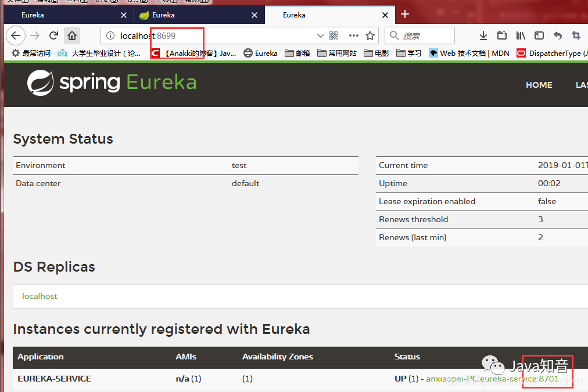Viewport: 588px width, 392px height.
Task: Open the Eureka bookmark
Action: [261, 54]
